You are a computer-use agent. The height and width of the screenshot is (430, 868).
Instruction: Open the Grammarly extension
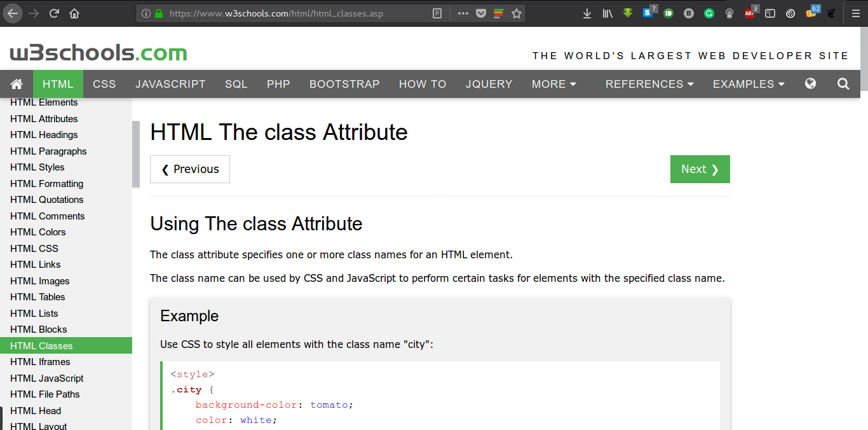pos(709,13)
